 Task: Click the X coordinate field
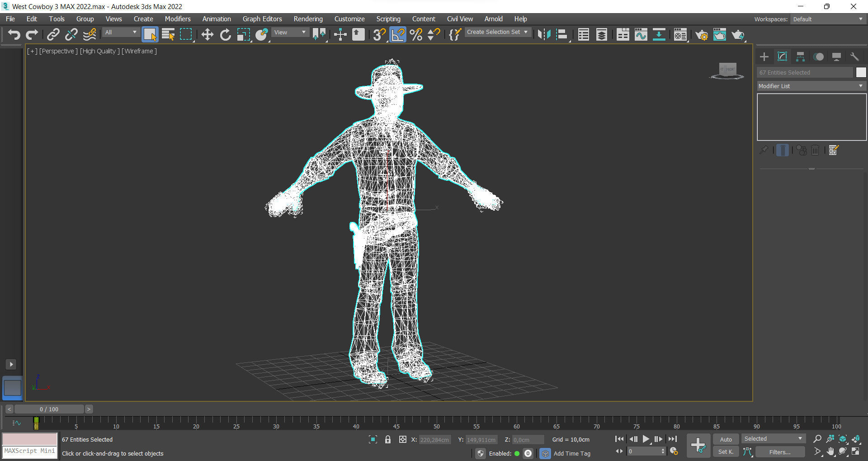434,440
